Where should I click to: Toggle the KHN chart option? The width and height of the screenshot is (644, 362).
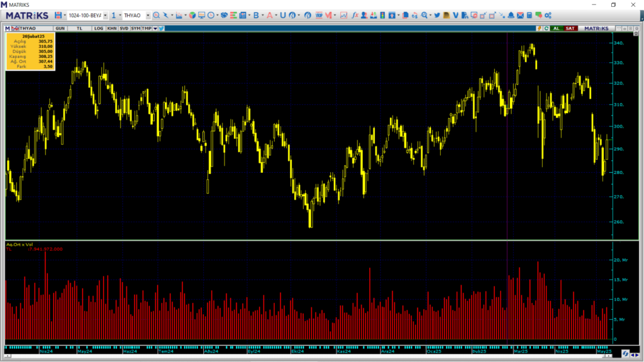coord(111,28)
